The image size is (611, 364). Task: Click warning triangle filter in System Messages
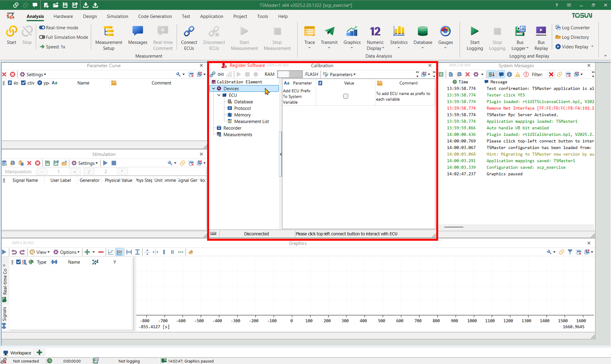click(518, 74)
